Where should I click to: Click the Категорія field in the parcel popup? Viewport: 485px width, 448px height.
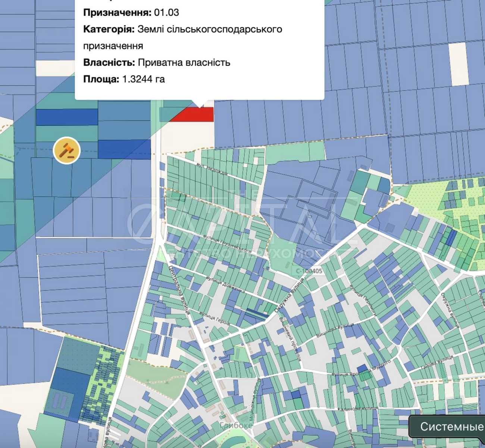[x=183, y=37]
